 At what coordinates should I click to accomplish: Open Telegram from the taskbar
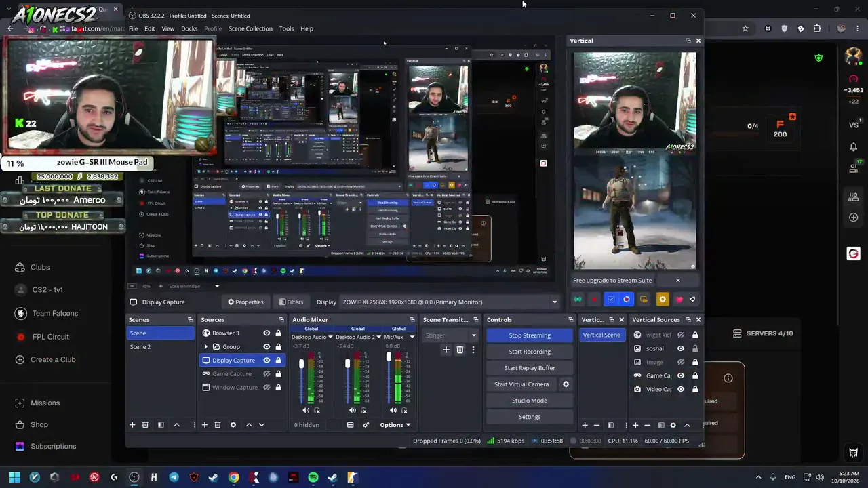(174, 477)
